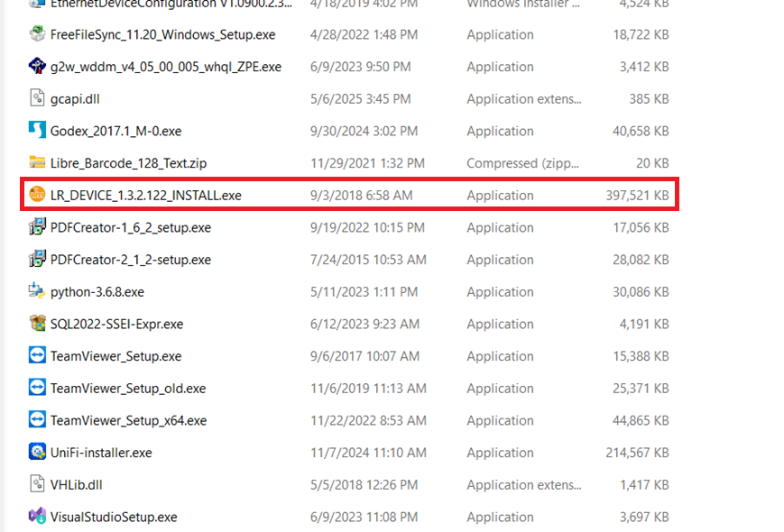Select VisualStudioSetup.exe file name

pyautogui.click(x=114, y=517)
